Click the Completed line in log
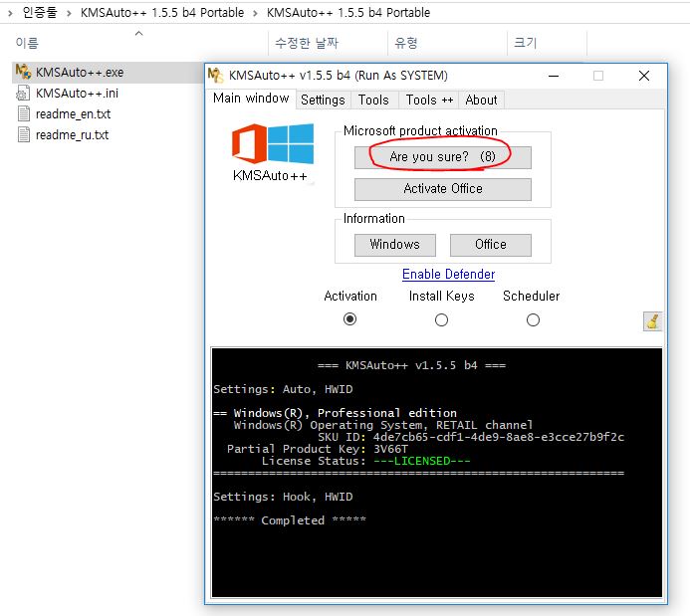This screenshot has height=616, width=690. click(290, 520)
